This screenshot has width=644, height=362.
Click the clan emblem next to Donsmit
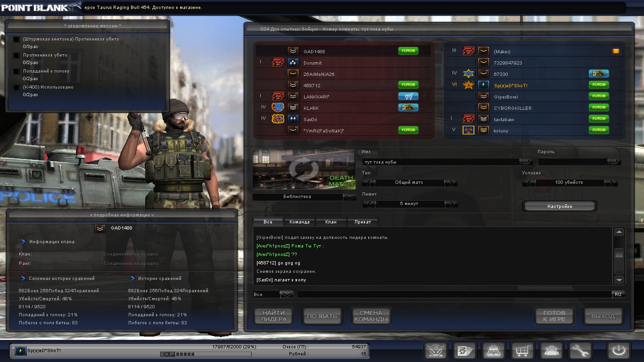[278, 62]
